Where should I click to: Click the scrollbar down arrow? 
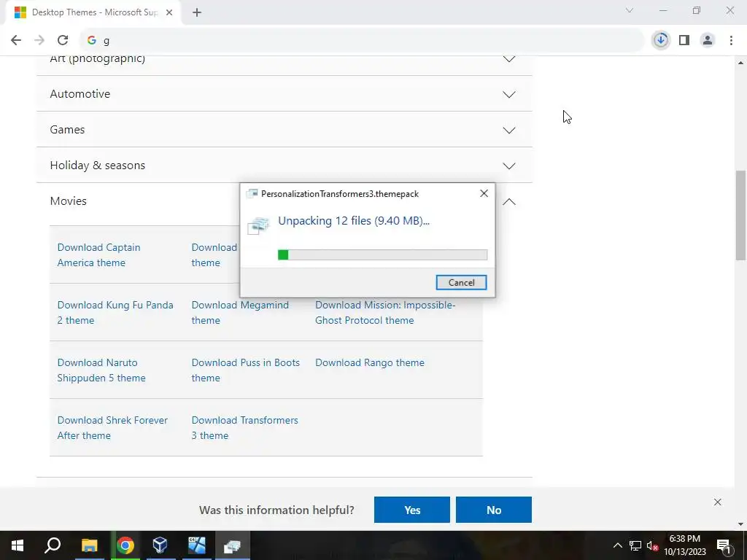(740, 524)
